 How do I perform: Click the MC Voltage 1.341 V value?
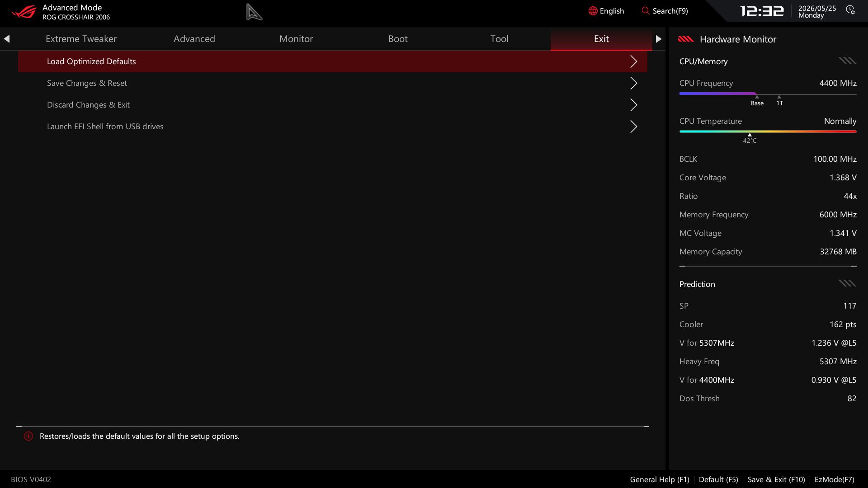(843, 233)
